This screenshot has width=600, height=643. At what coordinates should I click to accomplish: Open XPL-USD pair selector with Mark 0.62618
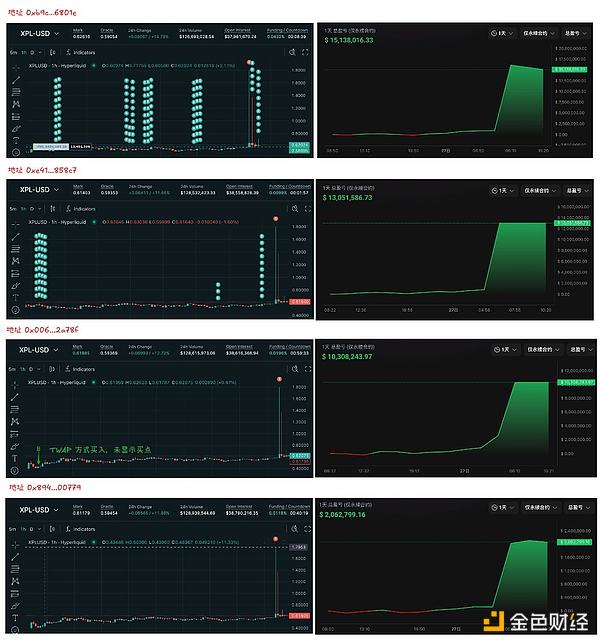[39, 33]
